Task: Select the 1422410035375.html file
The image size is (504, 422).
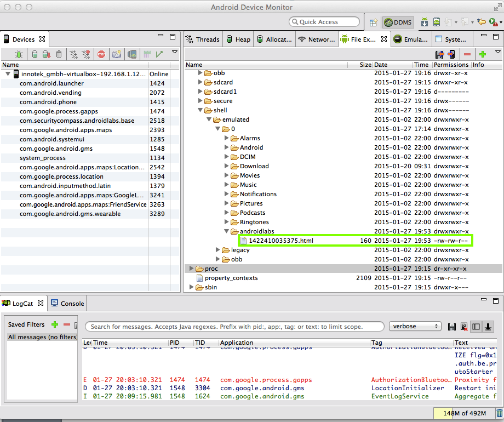Action: (x=281, y=241)
